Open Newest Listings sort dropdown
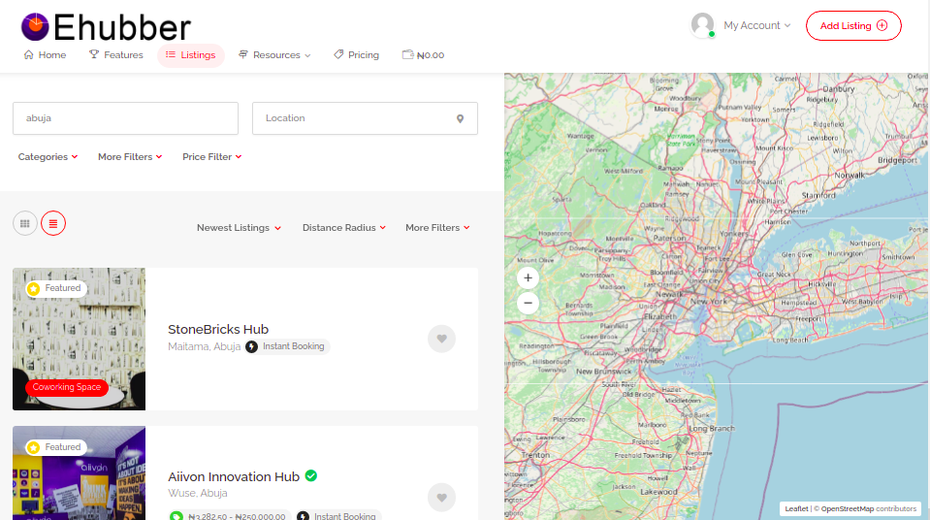This screenshot has height=520, width=930. pyautogui.click(x=238, y=228)
